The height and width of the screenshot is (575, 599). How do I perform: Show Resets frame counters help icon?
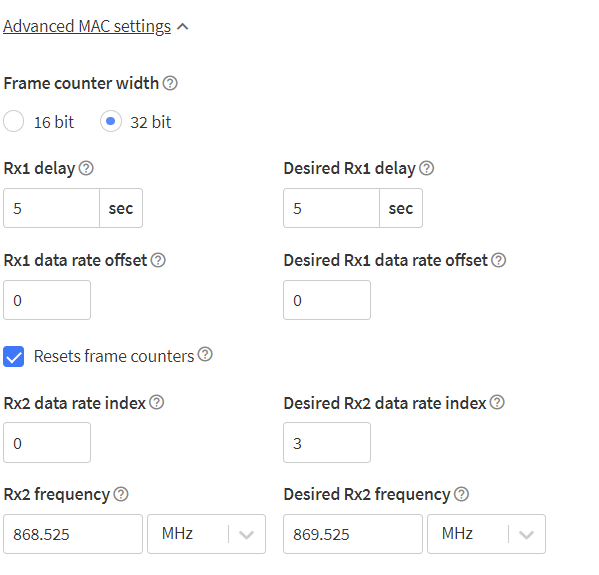click(x=206, y=354)
